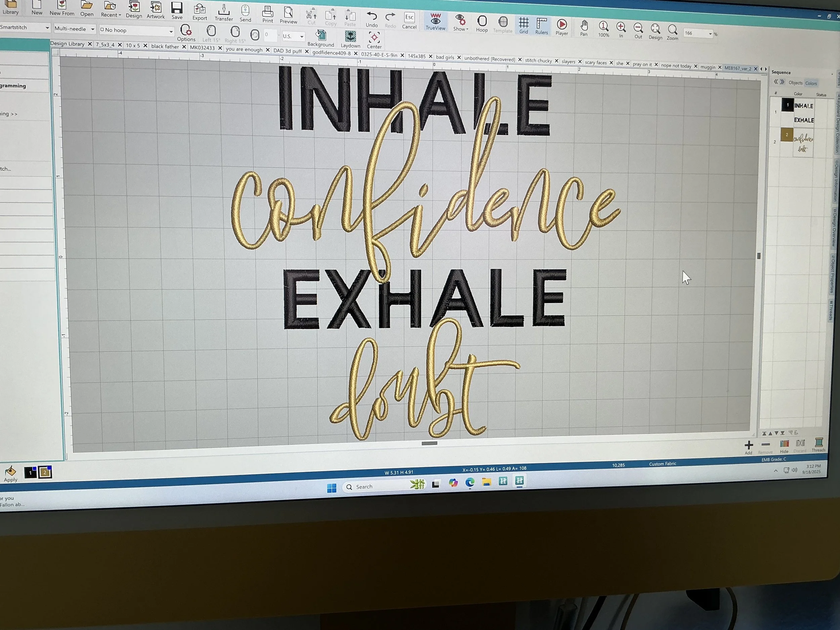Image resolution: width=840 pixels, height=630 pixels.
Task: Switch to the black father tab
Action: [x=165, y=46]
